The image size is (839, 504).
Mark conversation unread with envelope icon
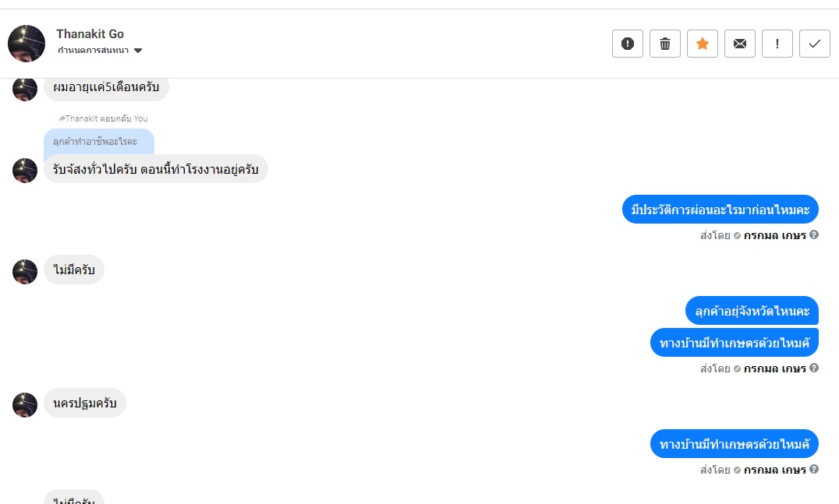pyautogui.click(x=740, y=44)
